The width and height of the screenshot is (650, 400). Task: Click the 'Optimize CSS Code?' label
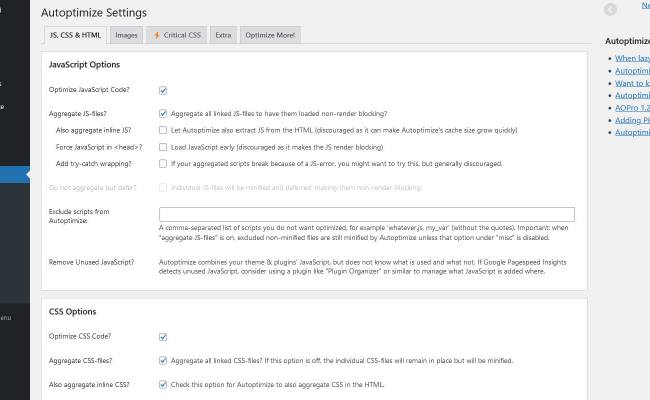point(80,336)
